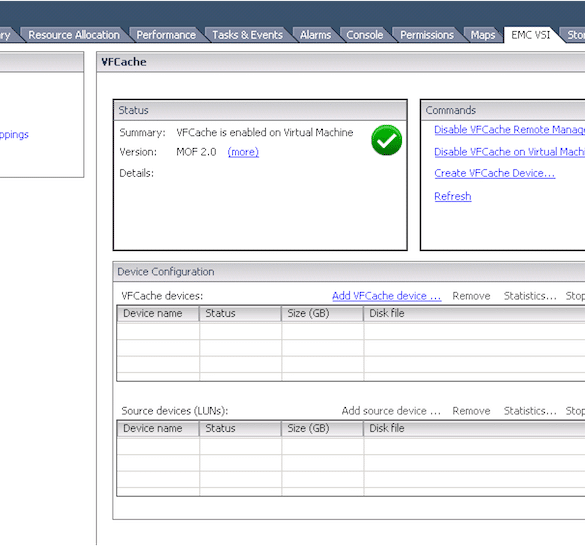The height and width of the screenshot is (546, 585).
Task: Click Add source device option
Action: click(x=391, y=411)
